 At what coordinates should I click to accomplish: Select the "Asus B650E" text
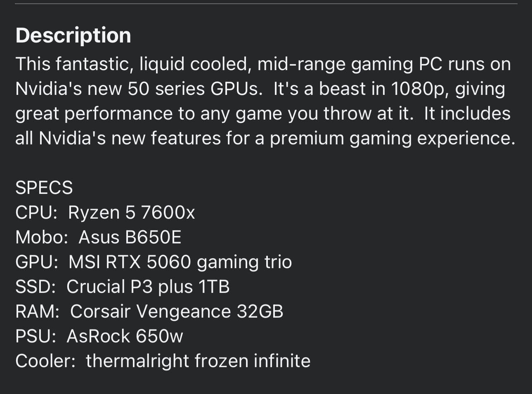pos(130,237)
